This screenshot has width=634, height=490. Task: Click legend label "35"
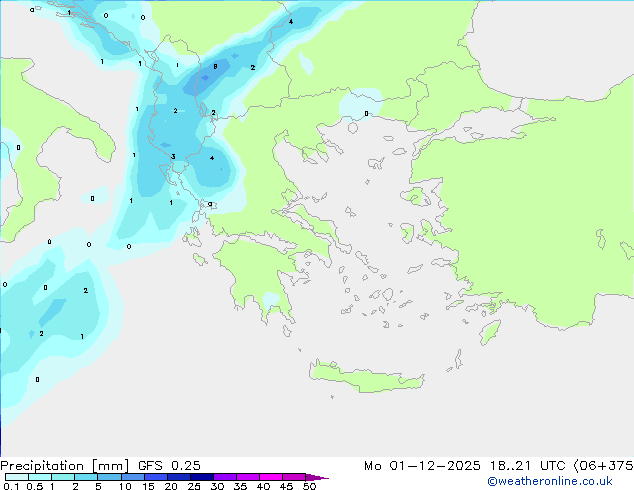[x=240, y=486]
